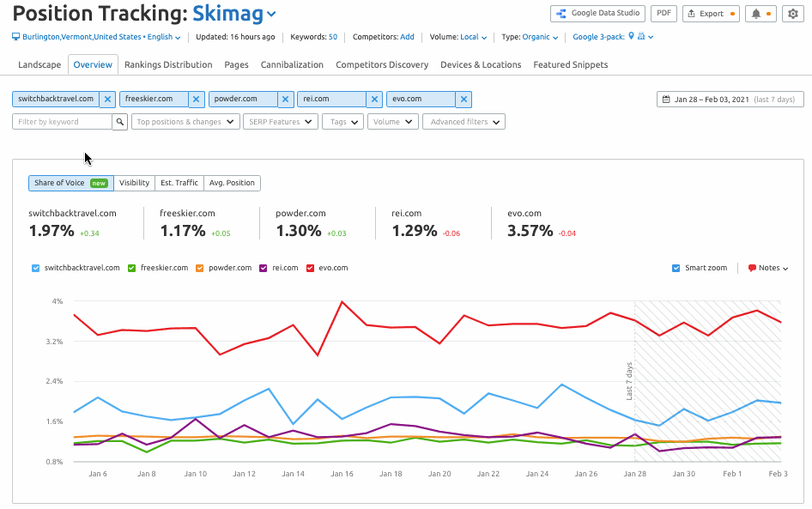
Task: Open the date range calendar picker
Action: (730, 100)
